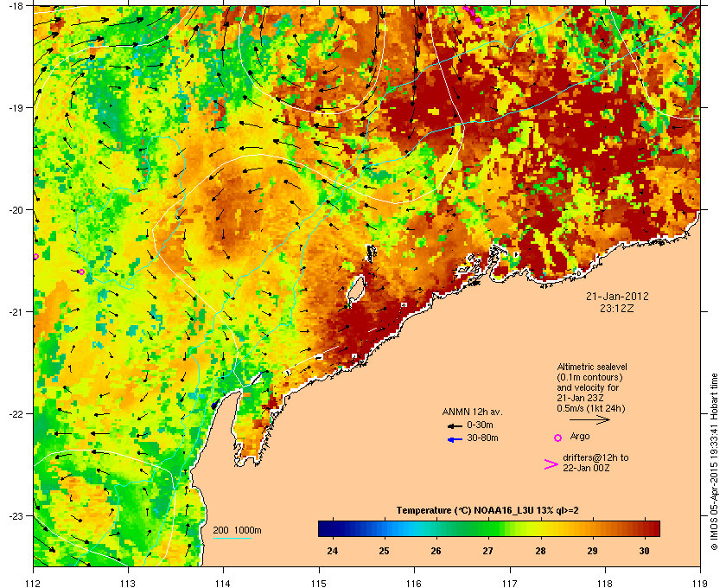Click the black 0-30m legend arrow
726x588 pixels.
(455, 425)
